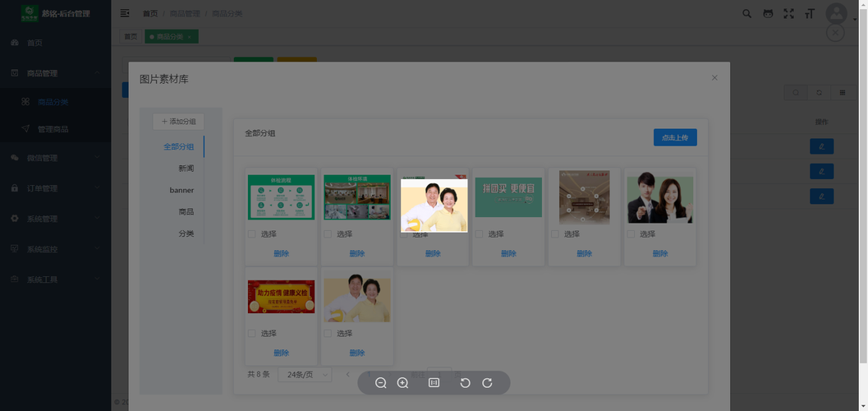Click the first row's blue edit button

[x=821, y=146]
